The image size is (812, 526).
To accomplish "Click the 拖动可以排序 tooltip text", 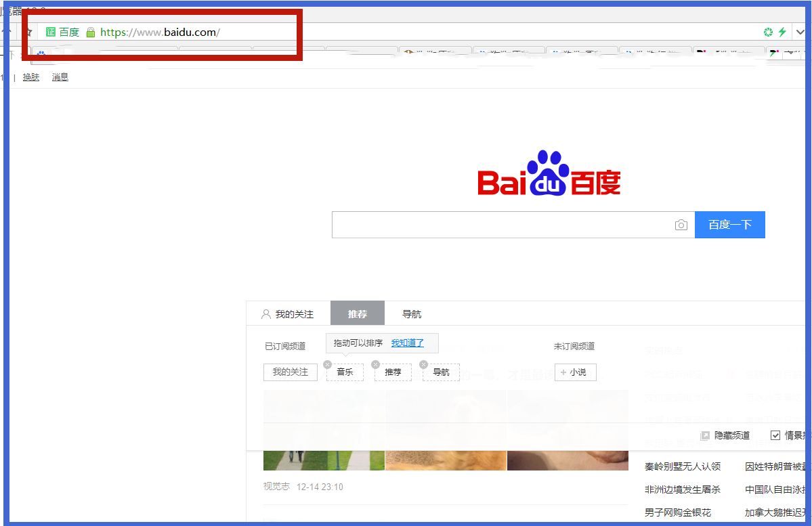I will (358, 343).
